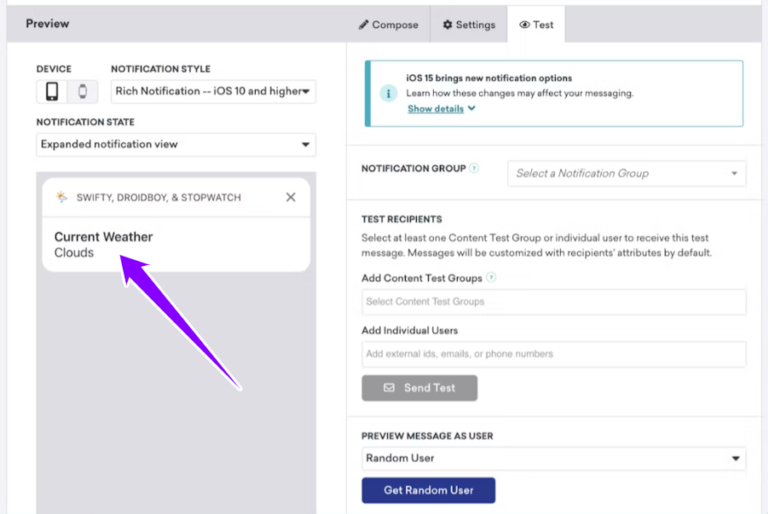Switch to the Settings tab
This screenshot has height=514, width=768.
pyautogui.click(x=469, y=24)
